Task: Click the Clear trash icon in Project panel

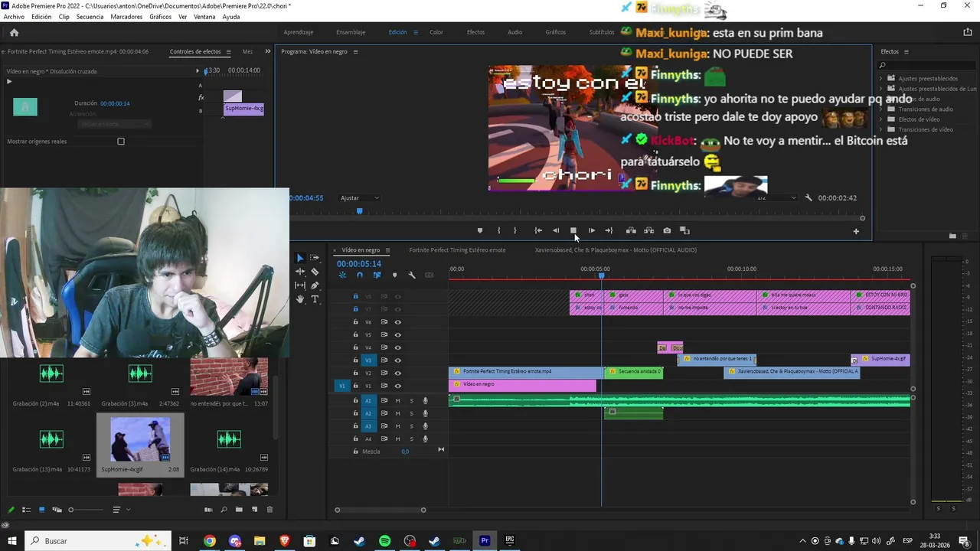Action: 269,510
